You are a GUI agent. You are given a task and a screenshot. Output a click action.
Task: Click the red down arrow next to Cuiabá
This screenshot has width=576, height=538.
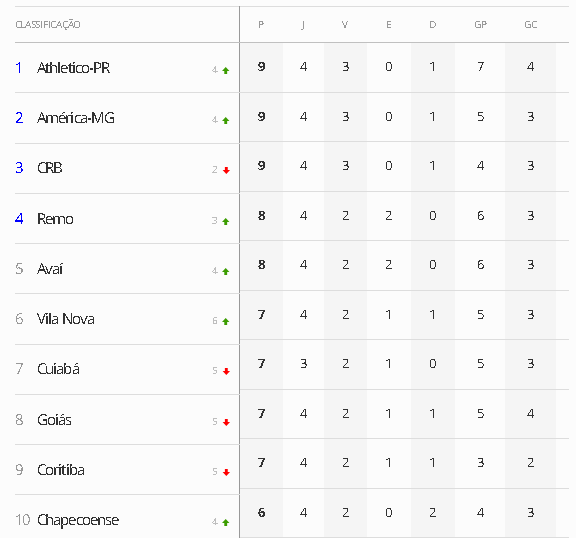click(x=226, y=371)
